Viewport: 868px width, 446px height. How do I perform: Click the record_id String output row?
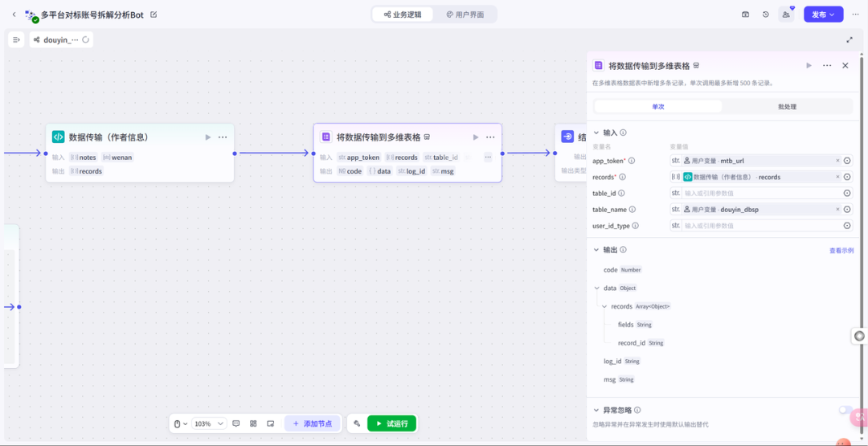[x=641, y=342]
